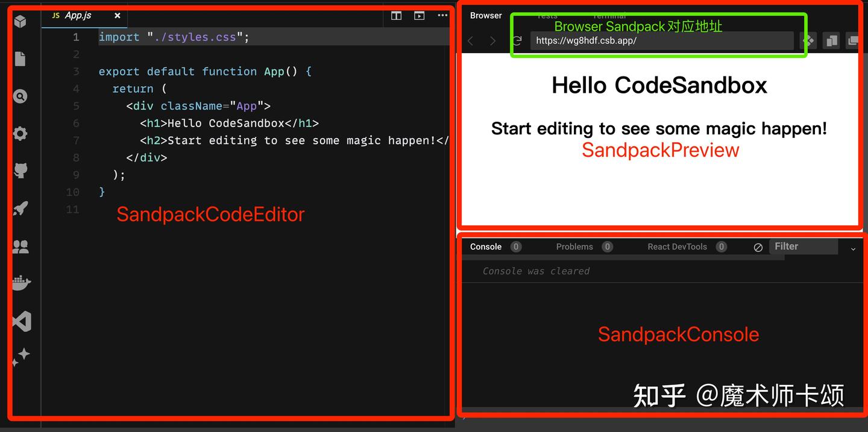Click the browser back arrow in preview pane

pyautogui.click(x=471, y=40)
